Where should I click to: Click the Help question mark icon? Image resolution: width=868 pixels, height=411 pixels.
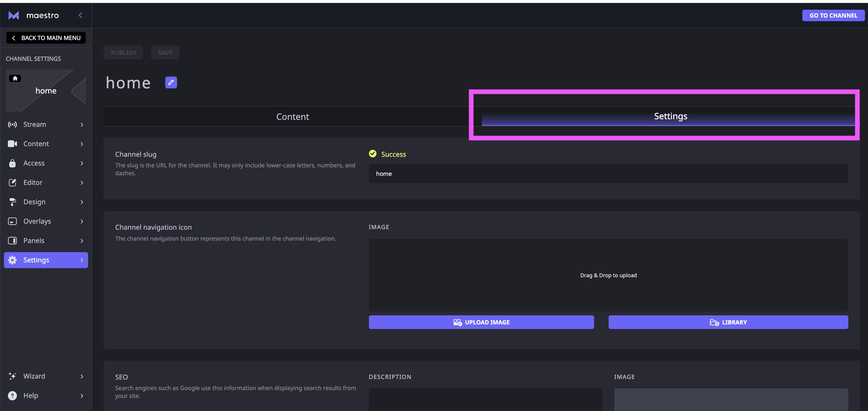12,396
